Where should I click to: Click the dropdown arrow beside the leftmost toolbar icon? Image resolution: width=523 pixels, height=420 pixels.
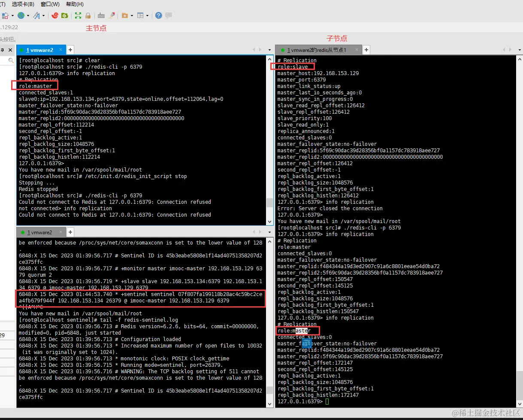12,15
